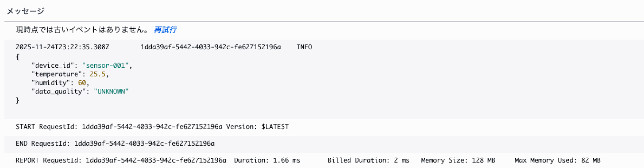
Task: Click the 25.5 temperature value
Action: click(98, 74)
